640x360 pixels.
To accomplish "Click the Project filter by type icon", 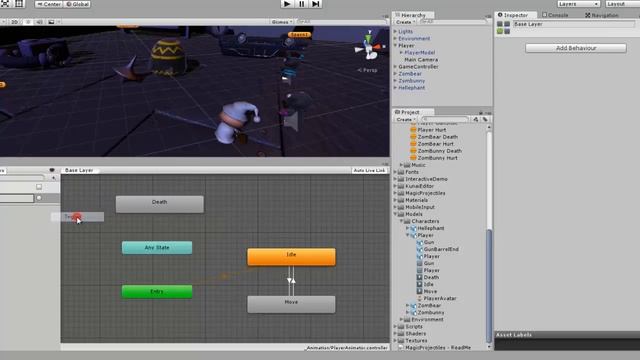I will [x=476, y=119].
